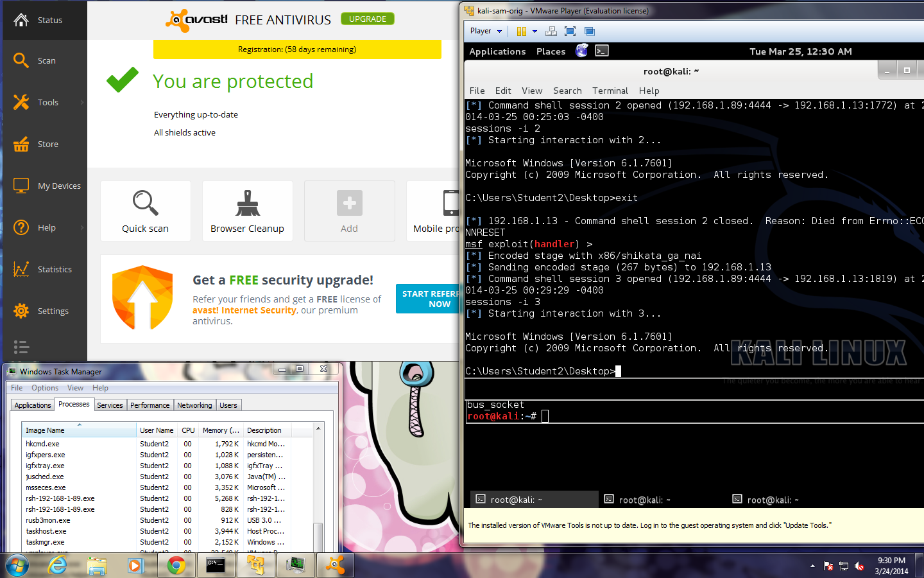Viewport: 924px width, 578px height.
Task: Click the VMware Player taskbar icon
Action: click(x=255, y=565)
